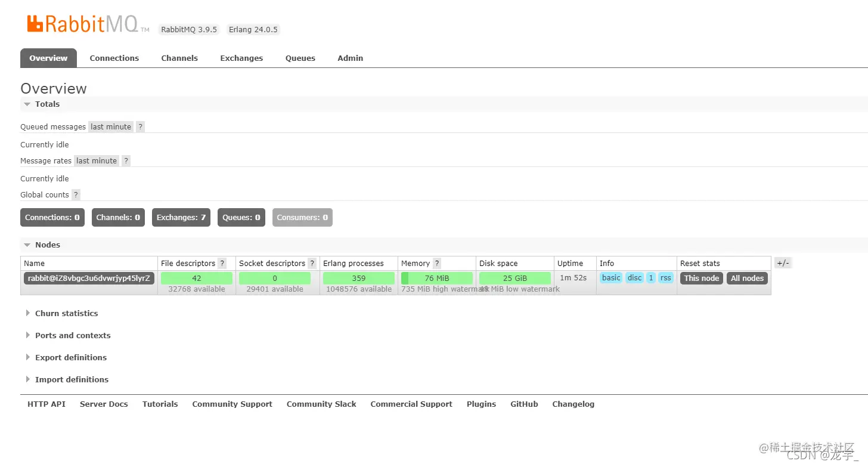Image resolution: width=868 pixels, height=467 pixels.
Task: Toggle node table columns with +/-
Action: 783,263
